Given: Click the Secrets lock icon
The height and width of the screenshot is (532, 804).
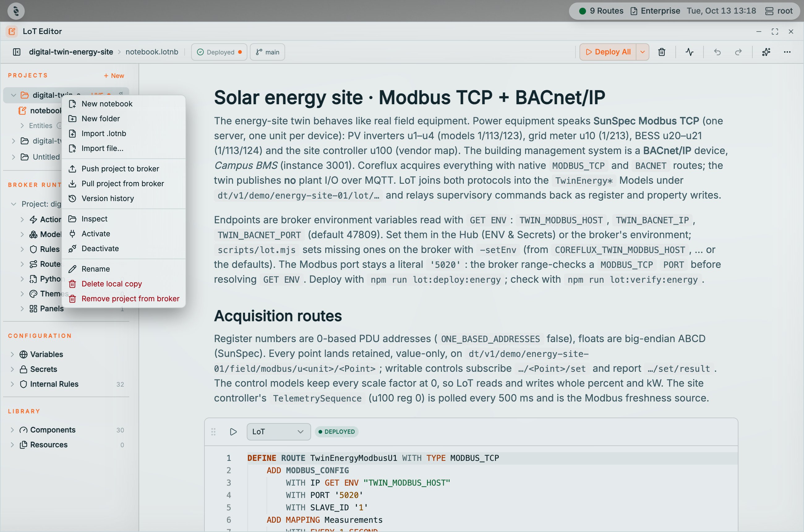Looking at the screenshot, I should pyautogui.click(x=24, y=369).
